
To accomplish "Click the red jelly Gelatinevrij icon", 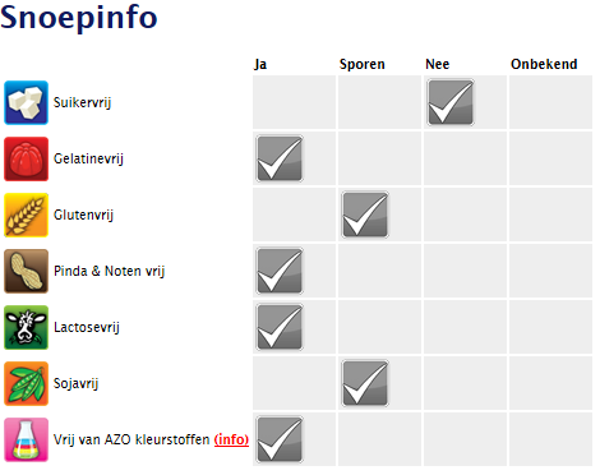I will point(26,158).
